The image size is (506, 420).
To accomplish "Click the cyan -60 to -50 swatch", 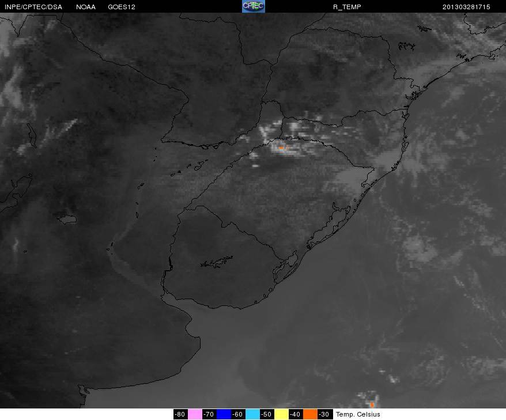I will (x=252, y=414).
